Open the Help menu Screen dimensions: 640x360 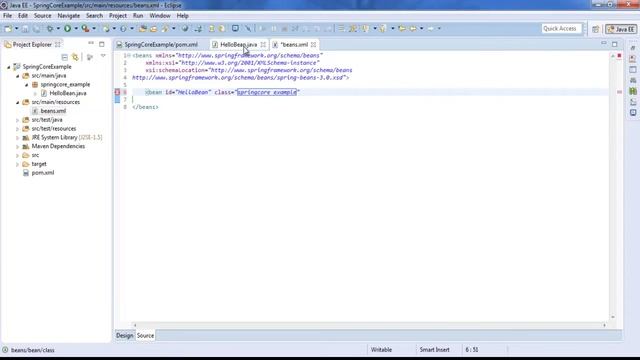click(x=182, y=16)
